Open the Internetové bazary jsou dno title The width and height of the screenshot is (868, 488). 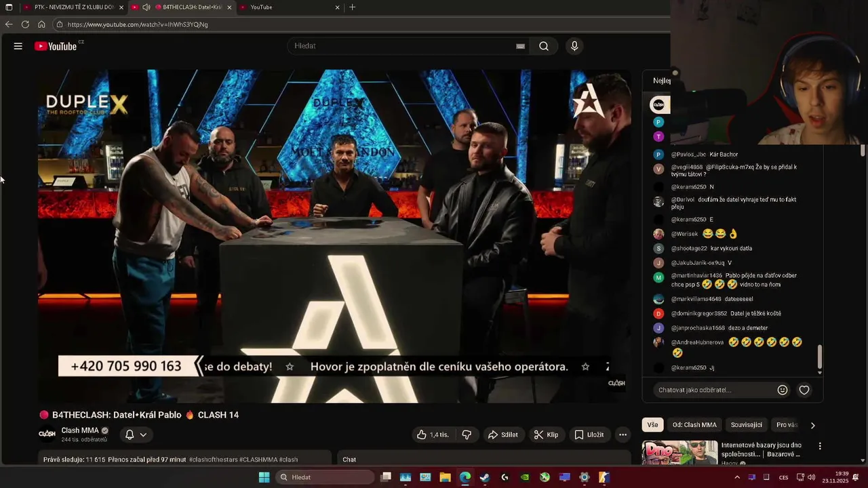[x=762, y=449]
